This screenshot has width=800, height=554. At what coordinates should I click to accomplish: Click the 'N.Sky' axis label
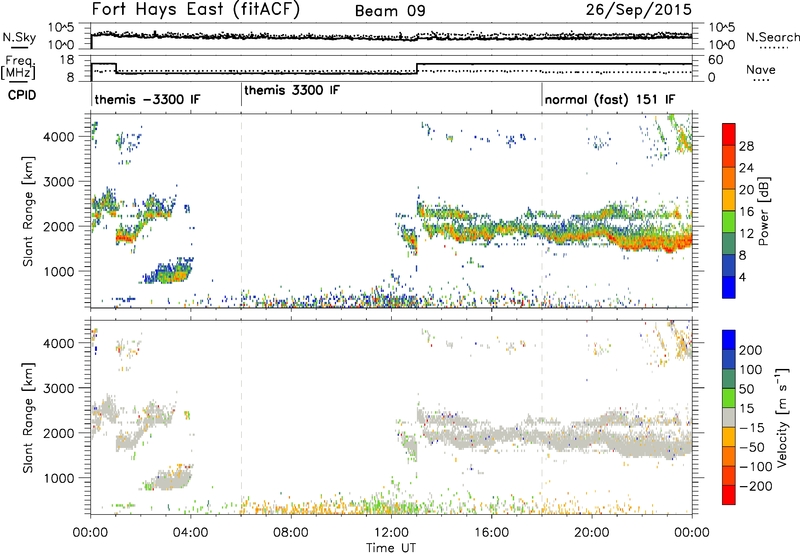point(19,38)
